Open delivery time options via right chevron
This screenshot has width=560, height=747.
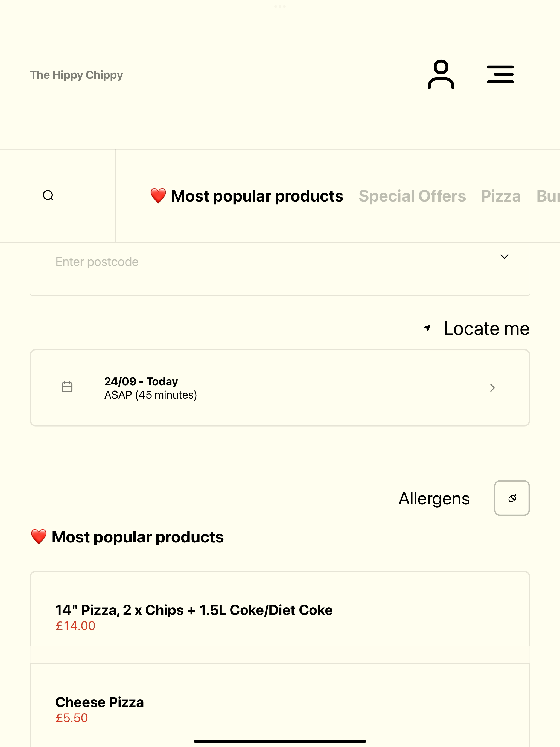coord(492,388)
